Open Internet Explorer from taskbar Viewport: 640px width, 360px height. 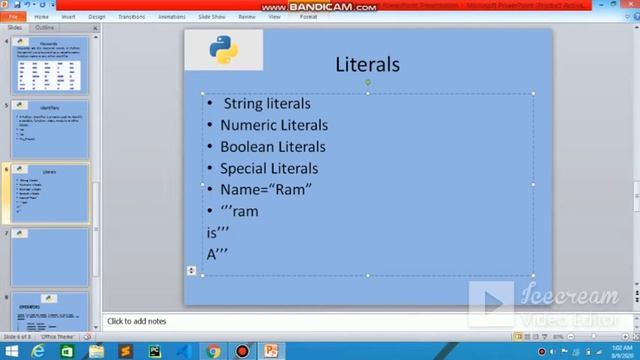coord(38,351)
